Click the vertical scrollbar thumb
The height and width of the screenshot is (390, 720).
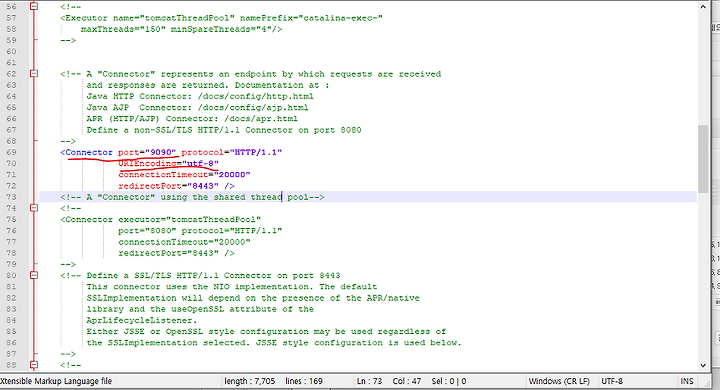pos(703,158)
